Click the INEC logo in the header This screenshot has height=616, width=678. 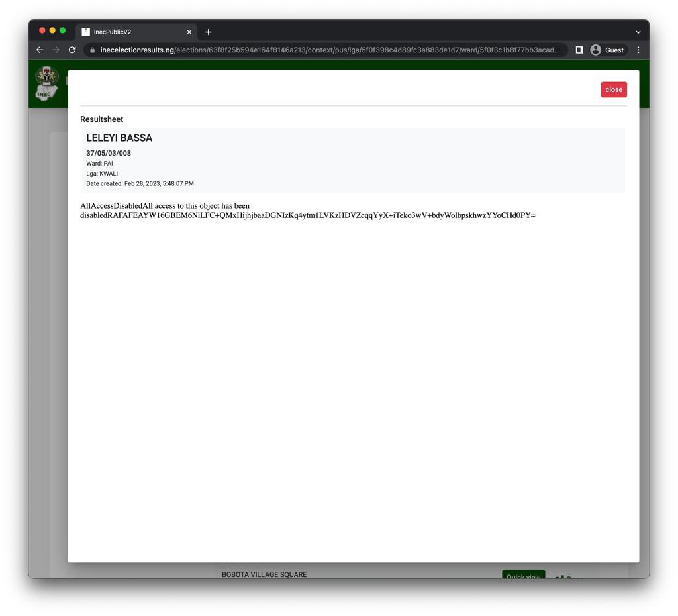coord(46,83)
